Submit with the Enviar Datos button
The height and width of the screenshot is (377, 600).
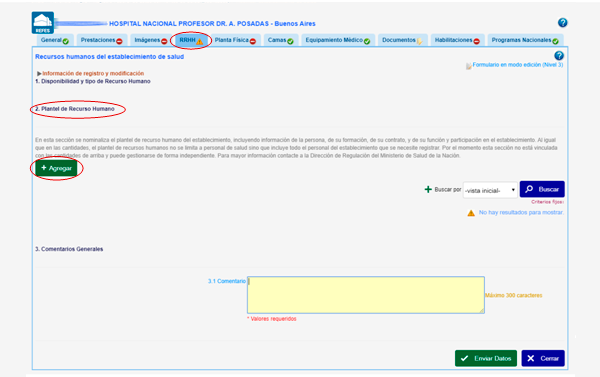click(x=486, y=358)
